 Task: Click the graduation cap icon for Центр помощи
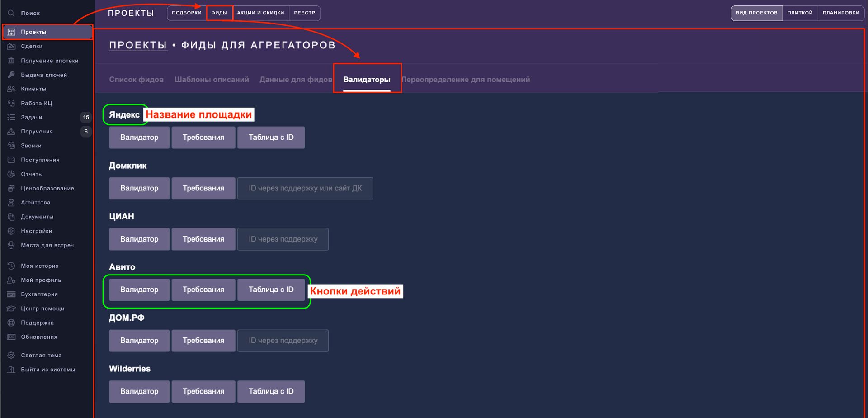(x=11, y=309)
